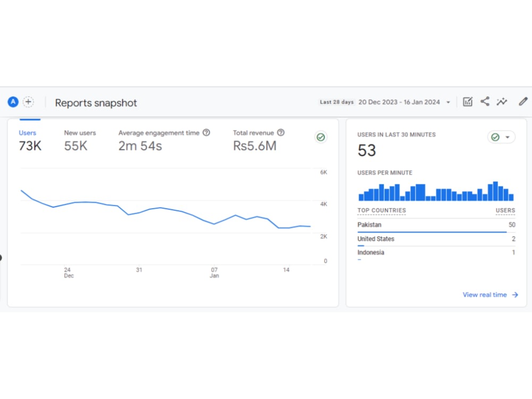Click the 2m 54s engagement value
Image resolution: width=532 pixels, height=399 pixels.
tap(140, 146)
